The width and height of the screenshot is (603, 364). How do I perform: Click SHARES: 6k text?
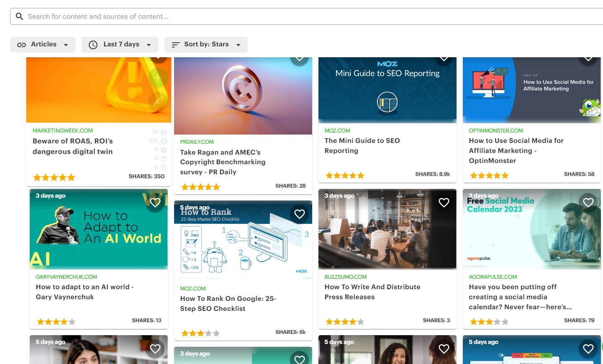[x=290, y=332]
